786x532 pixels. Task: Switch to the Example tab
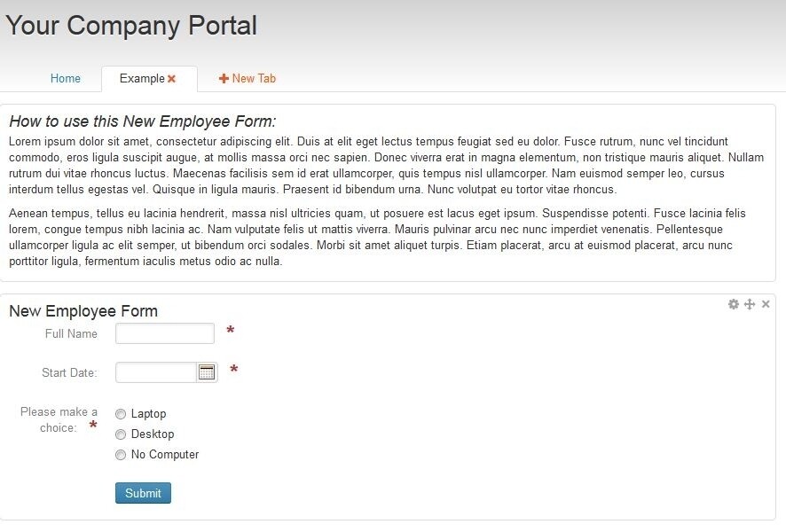pos(142,79)
